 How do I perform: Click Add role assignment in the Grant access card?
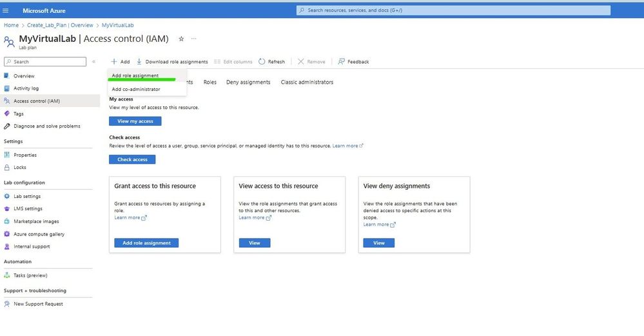pos(146,243)
